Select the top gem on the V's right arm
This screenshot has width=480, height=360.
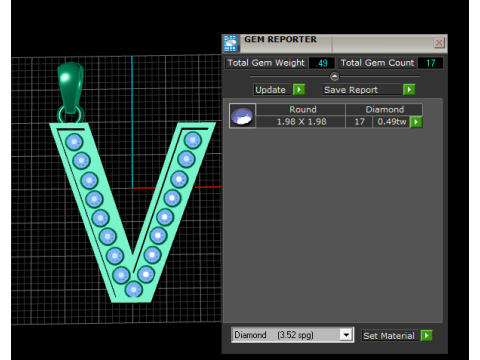193,140
